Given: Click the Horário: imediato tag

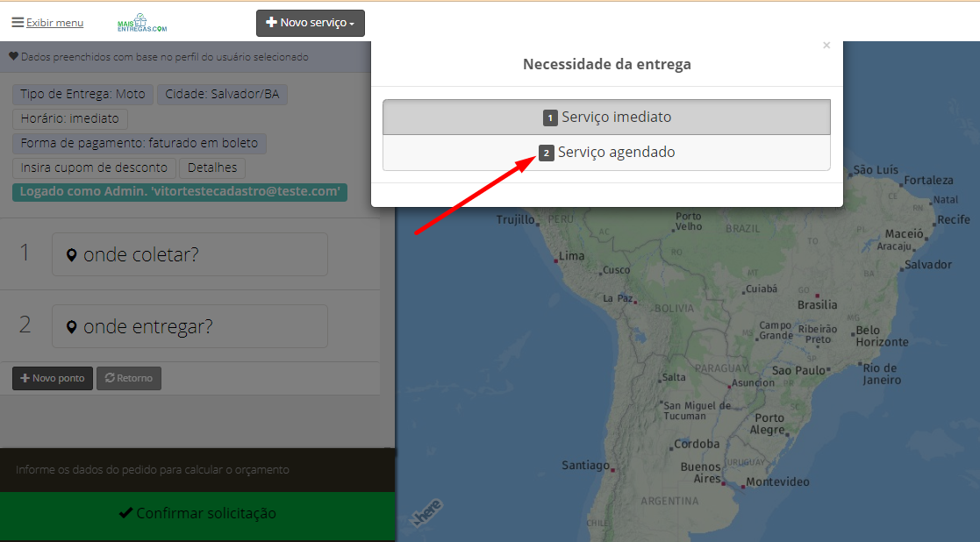Looking at the screenshot, I should coord(70,118).
